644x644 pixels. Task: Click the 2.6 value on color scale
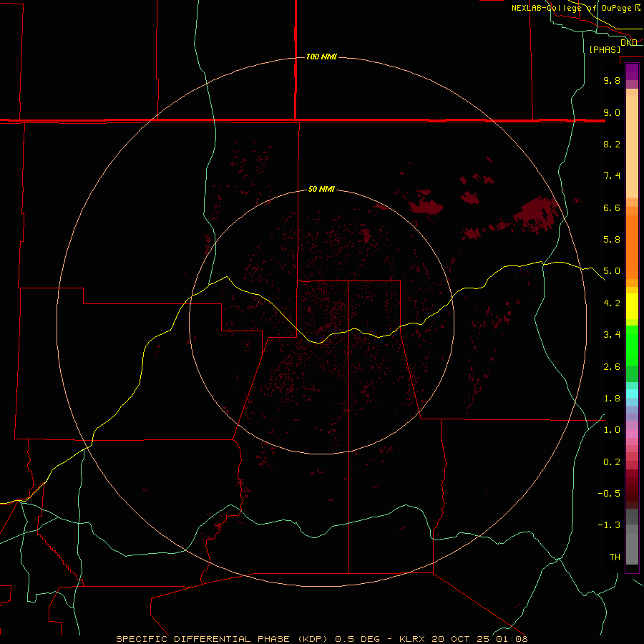(612, 367)
